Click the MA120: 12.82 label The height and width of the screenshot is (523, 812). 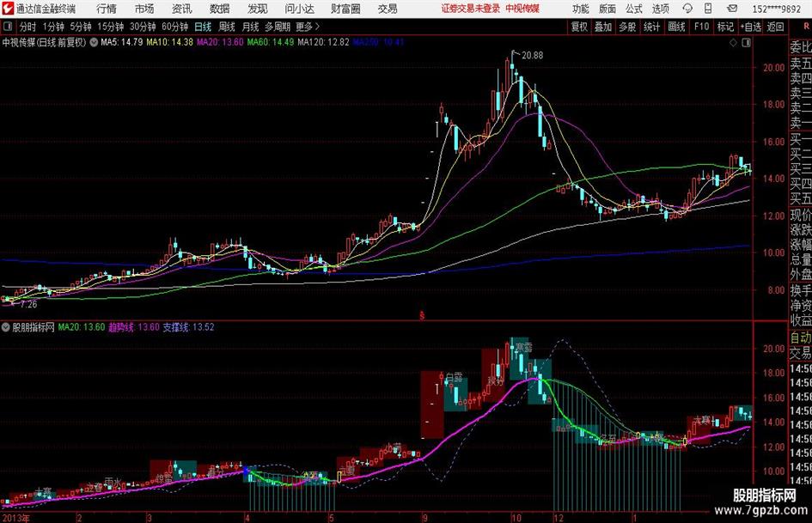(323, 42)
